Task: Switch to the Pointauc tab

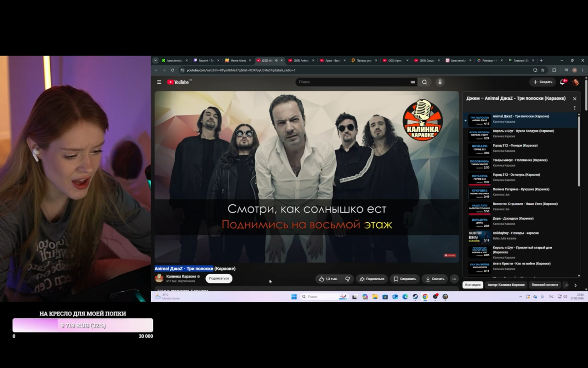Action: [x=490, y=60]
